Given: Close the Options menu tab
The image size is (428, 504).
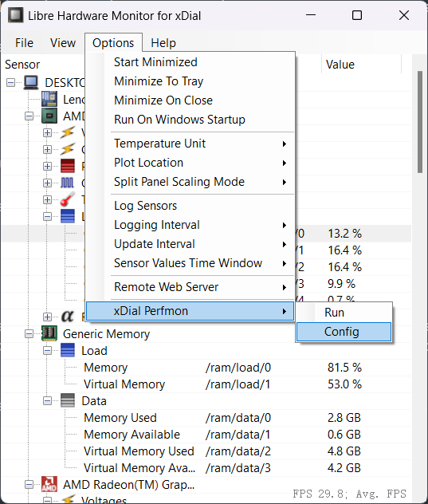Looking at the screenshot, I should 113,43.
